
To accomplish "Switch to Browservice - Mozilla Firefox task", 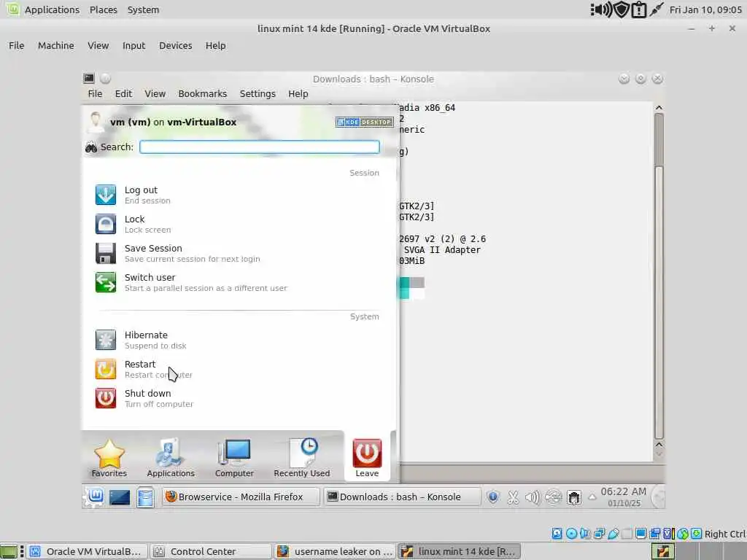I will click(x=241, y=497).
